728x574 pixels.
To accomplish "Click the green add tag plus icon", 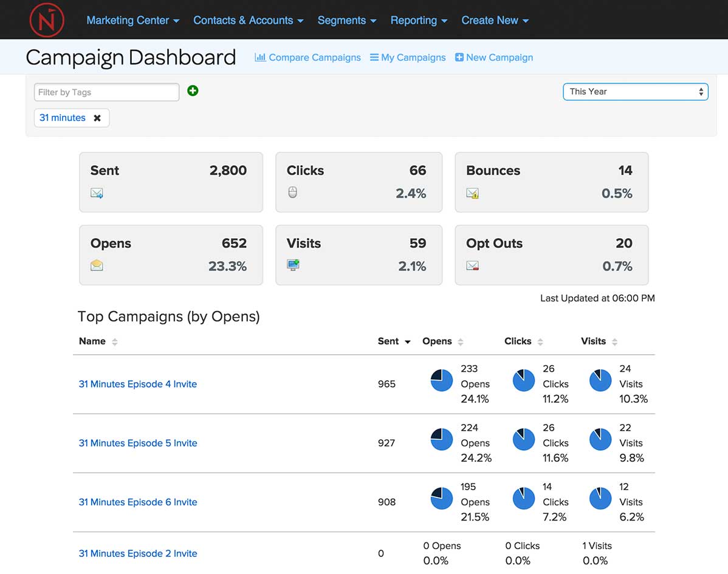I will coord(193,91).
